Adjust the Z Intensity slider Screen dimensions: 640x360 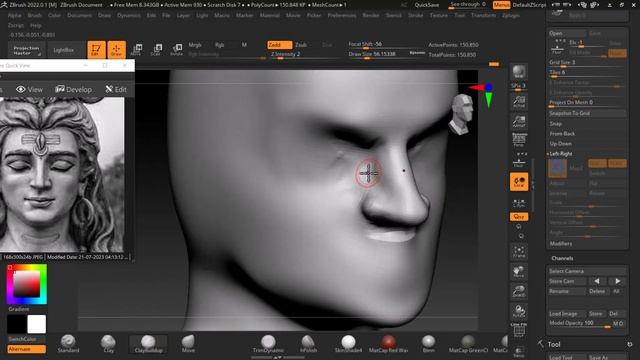(x=304, y=55)
